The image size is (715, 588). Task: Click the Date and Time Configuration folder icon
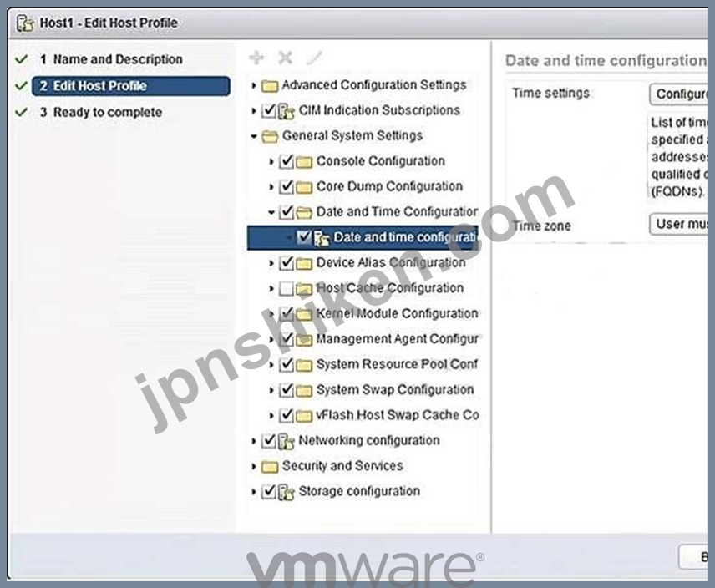coord(304,212)
